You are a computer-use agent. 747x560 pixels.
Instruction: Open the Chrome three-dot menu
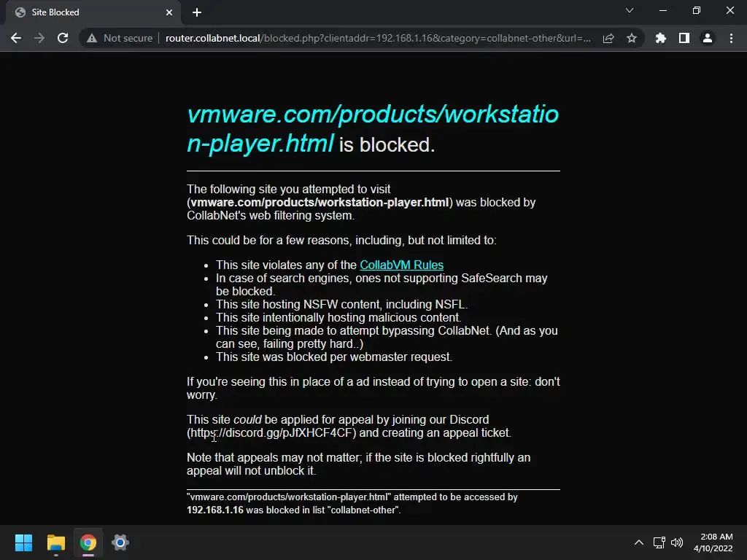[731, 38]
